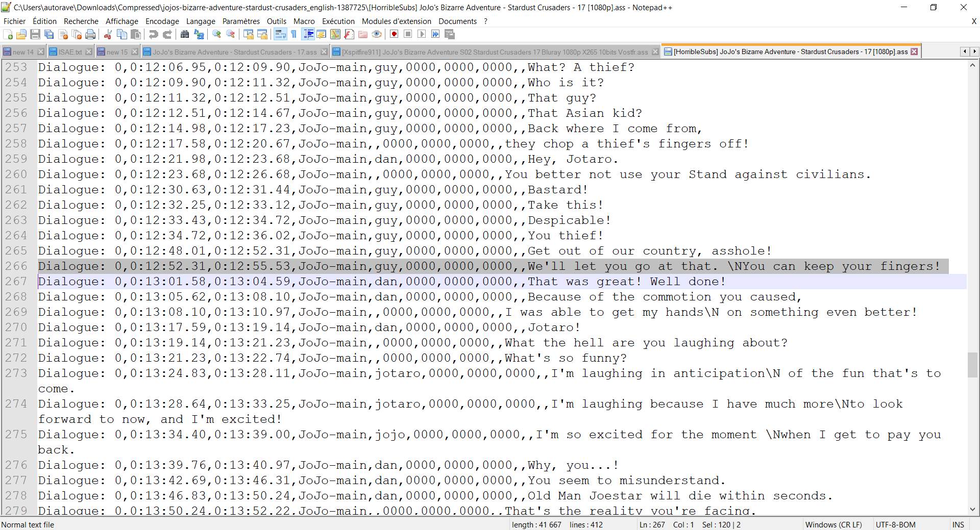Redo the edit via the toolbar arrow
This screenshot has width=980, height=530.
[167, 34]
